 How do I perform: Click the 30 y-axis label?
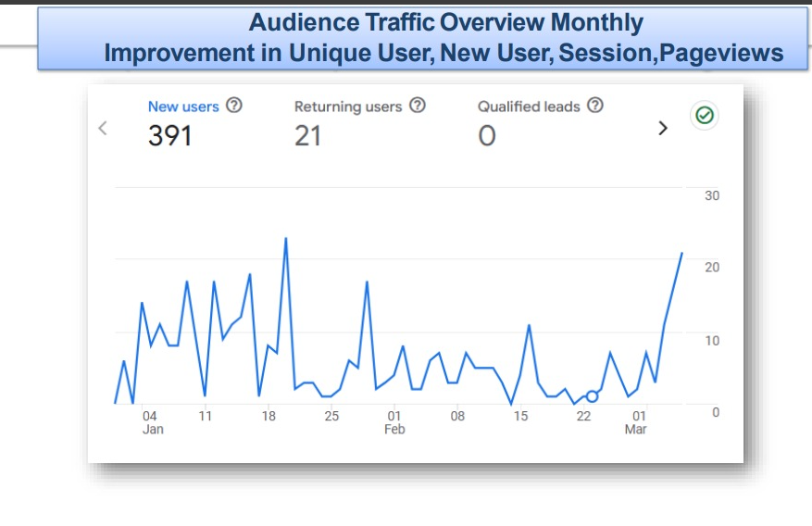tap(712, 195)
